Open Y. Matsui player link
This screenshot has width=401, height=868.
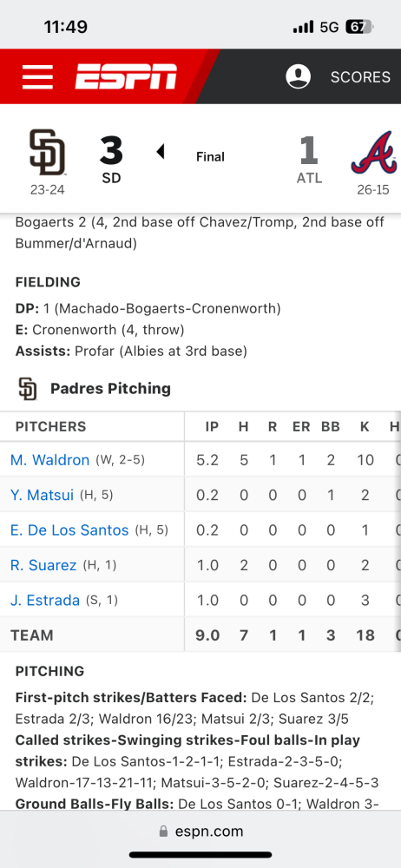(x=42, y=495)
